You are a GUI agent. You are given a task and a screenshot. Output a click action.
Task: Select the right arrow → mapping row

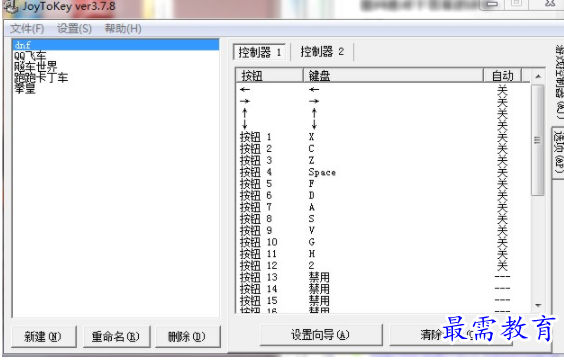pyautogui.click(x=383, y=101)
